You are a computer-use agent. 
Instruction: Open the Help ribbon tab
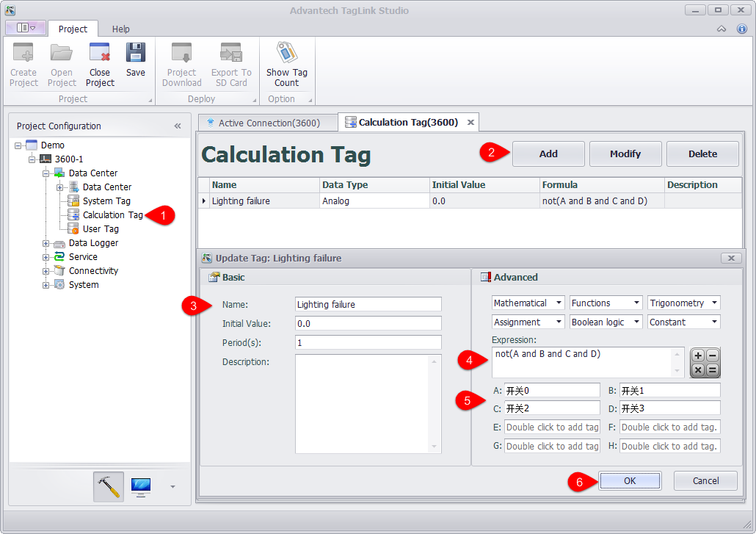point(121,29)
